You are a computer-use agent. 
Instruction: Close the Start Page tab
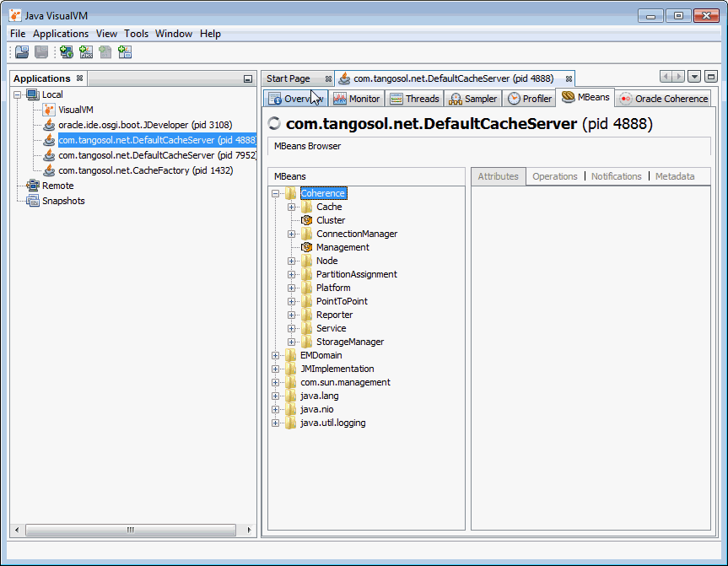(x=328, y=79)
